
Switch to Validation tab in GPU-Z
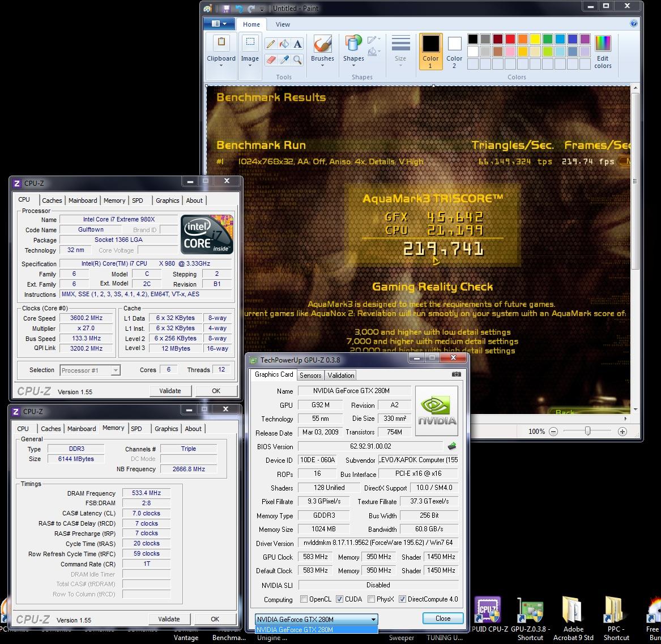pos(340,375)
